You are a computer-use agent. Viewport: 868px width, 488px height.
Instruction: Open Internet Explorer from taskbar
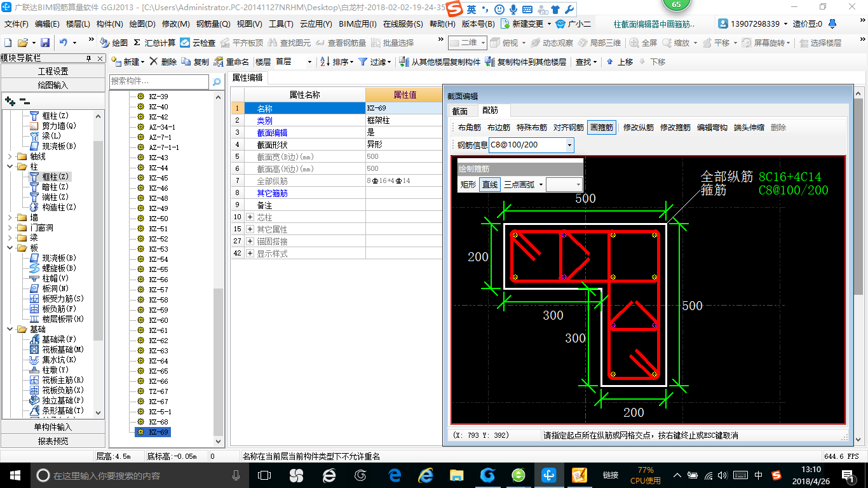(x=426, y=475)
